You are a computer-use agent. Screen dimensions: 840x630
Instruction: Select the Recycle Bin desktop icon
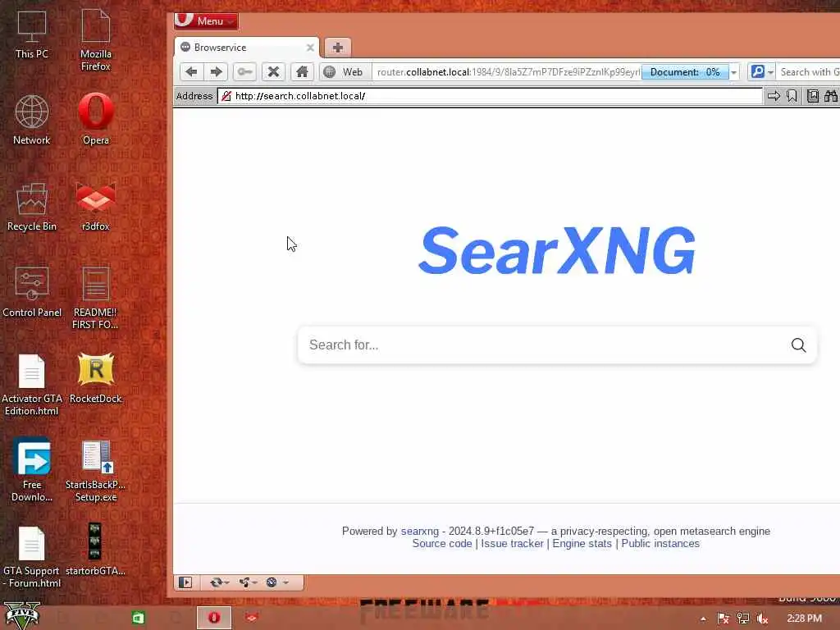pyautogui.click(x=32, y=206)
